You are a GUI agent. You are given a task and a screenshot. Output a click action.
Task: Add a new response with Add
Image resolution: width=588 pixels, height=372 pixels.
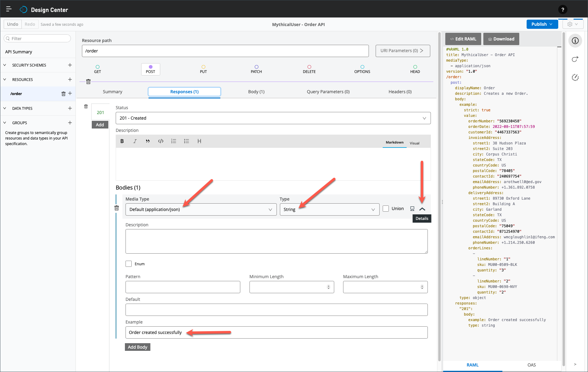tap(100, 125)
